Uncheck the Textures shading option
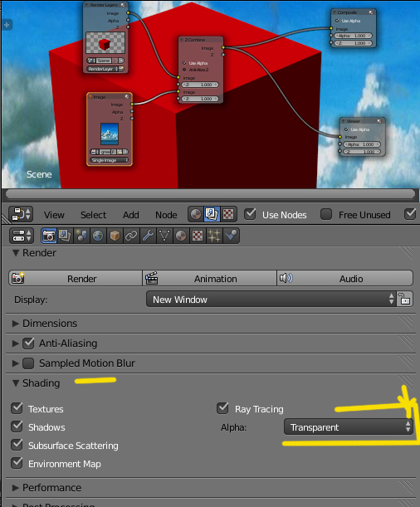 tap(17, 408)
